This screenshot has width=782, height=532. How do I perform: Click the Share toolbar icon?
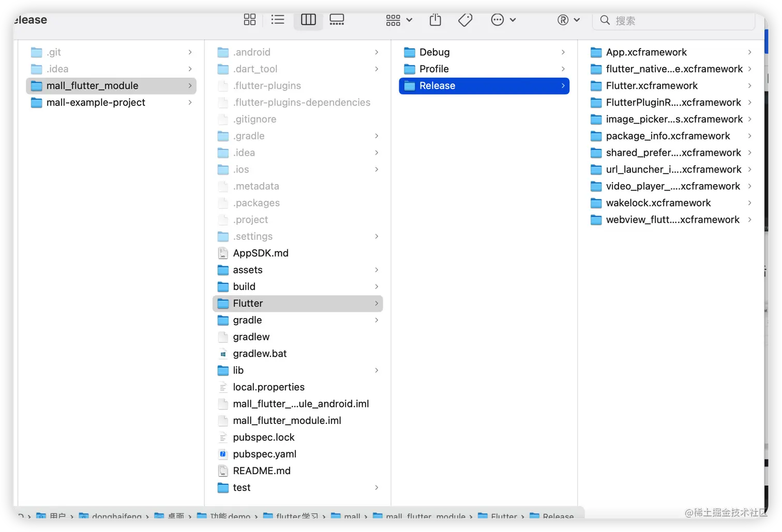435,20
